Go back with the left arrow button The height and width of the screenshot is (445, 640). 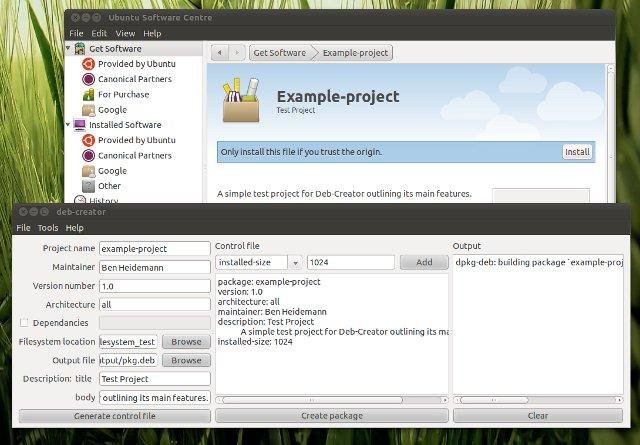click(x=220, y=53)
